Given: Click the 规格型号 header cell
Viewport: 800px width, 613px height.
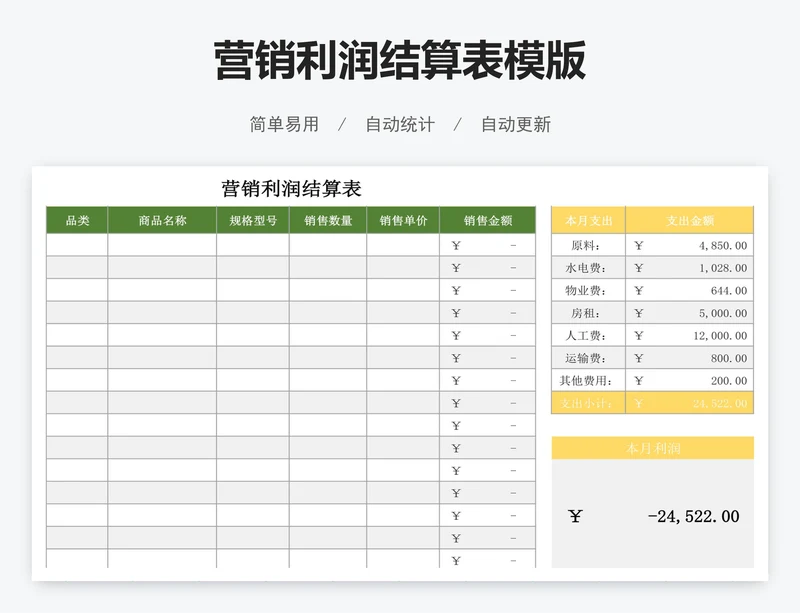Looking at the screenshot, I should (253, 220).
